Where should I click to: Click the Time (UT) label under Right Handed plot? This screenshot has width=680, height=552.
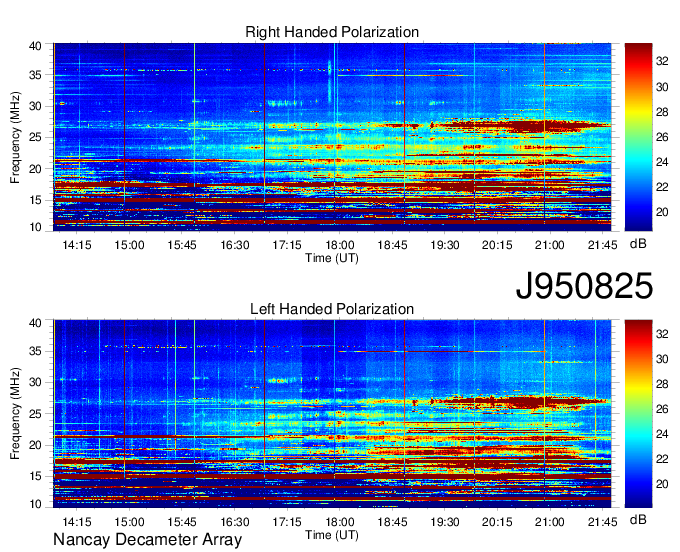(332, 258)
